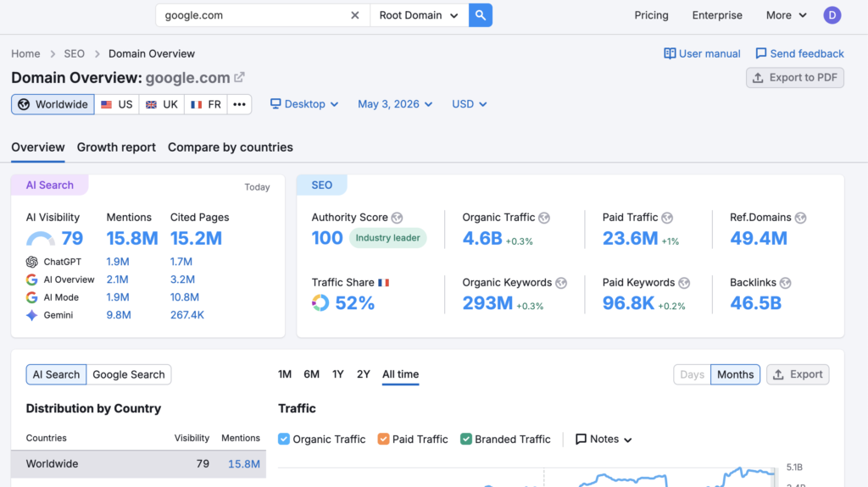Image resolution: width=868 pixels, height=487 pixels.
Task: Click the AI Visibility gauge icon
Action: pos(41,239)
